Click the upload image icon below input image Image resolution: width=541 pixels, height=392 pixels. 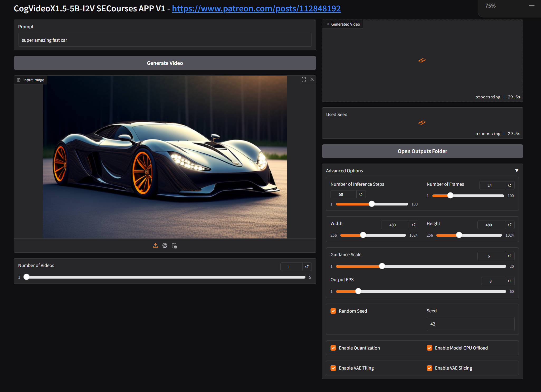point(155,246)
